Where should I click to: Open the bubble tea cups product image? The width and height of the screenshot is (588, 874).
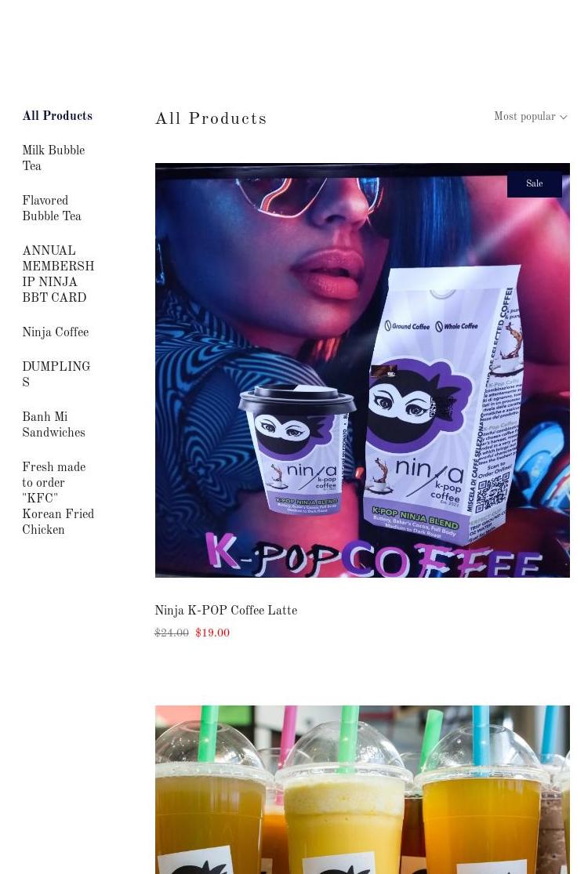362,789
